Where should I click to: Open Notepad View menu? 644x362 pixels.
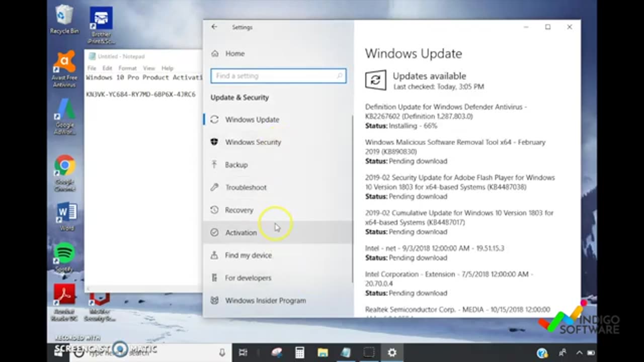149,68
